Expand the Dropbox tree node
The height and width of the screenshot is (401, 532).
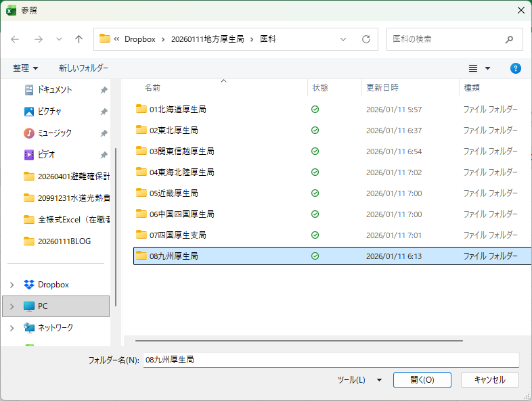click(12, 285)
